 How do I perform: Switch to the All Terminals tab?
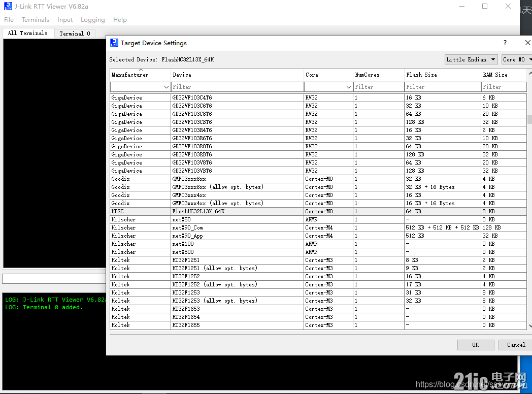(x=28, y=33)
